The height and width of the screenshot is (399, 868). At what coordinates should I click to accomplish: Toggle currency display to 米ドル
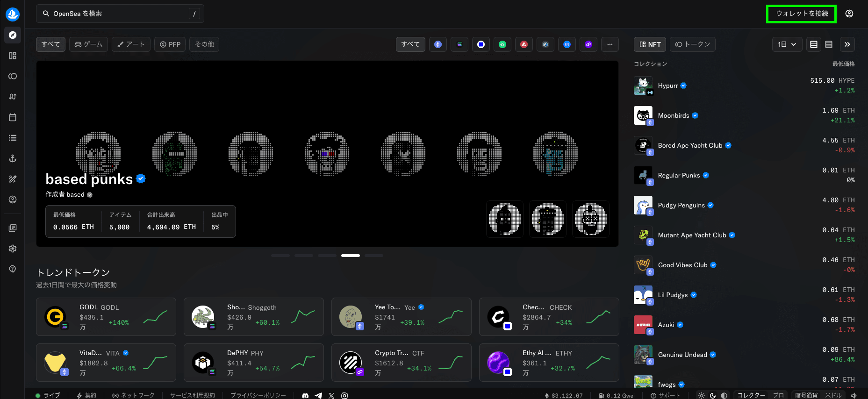click(x=833, y=395)
